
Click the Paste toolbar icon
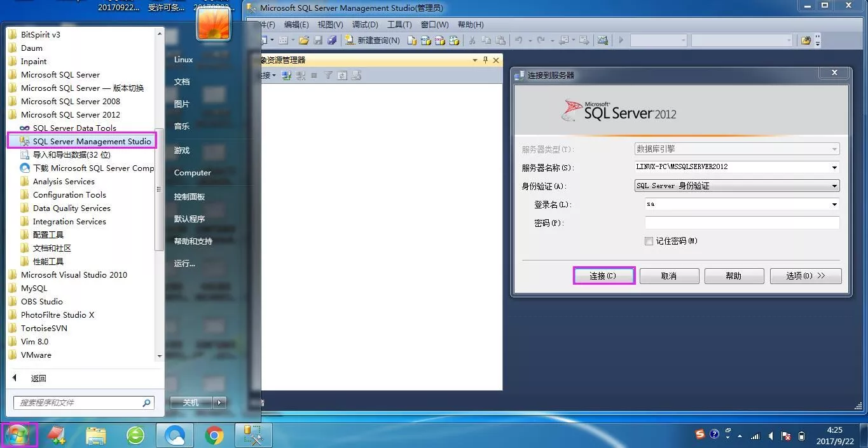coord(500,40)
